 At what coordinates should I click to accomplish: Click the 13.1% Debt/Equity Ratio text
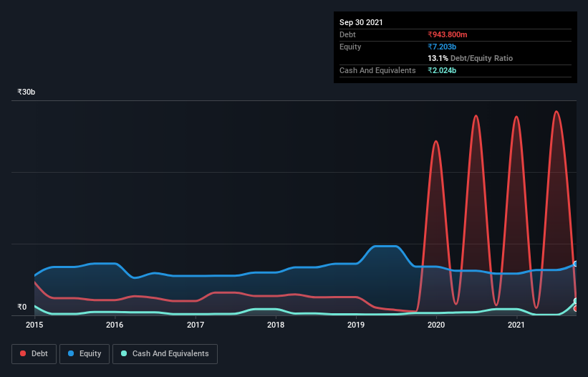[471, 58]
